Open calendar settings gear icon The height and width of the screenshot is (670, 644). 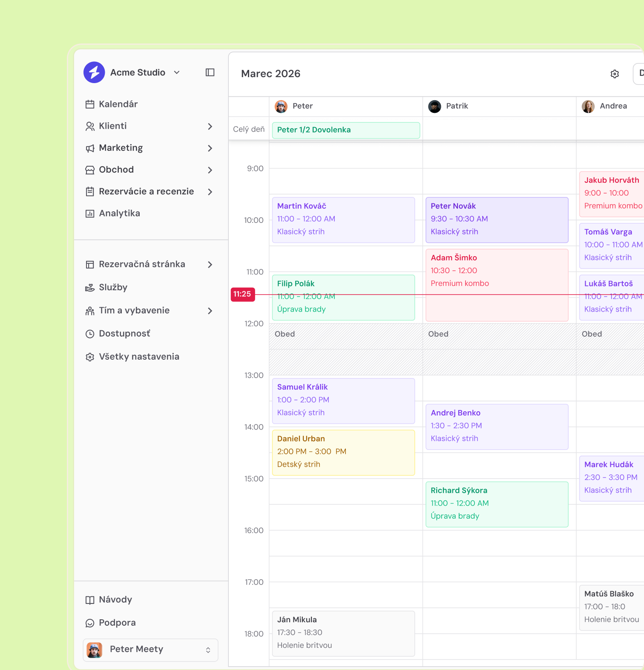(615, 74)
